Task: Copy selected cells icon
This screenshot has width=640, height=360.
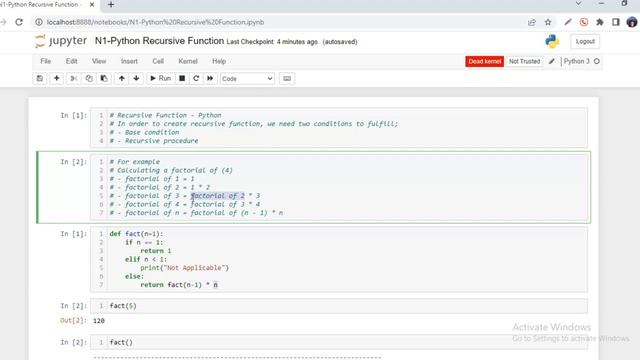Action: [89, 78]
